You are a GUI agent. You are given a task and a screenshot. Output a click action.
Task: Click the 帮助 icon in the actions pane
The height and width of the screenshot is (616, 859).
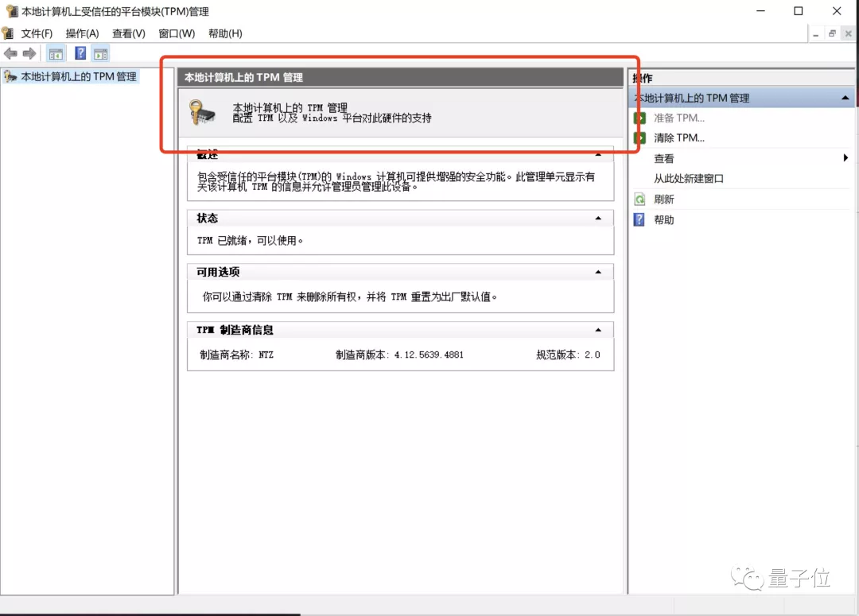[641, 219]
